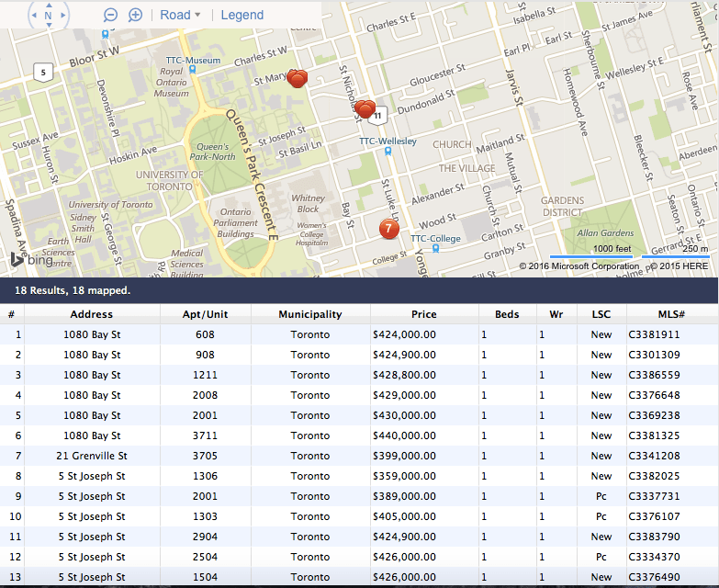719x588 pixels.
Task: Click the map zoom in button
Action: (x=135, y=15)
